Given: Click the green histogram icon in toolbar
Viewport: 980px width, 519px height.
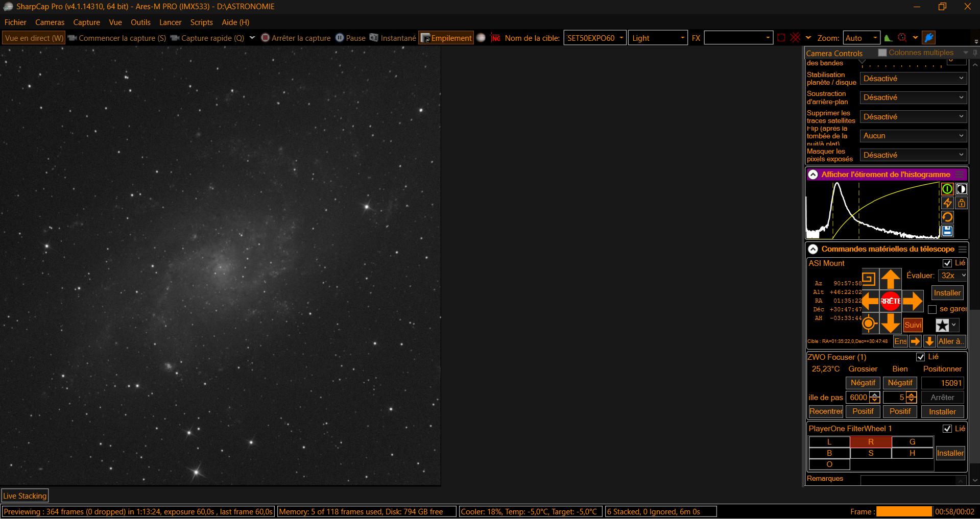Looking at the screenshot, I should tap(888, 38).
